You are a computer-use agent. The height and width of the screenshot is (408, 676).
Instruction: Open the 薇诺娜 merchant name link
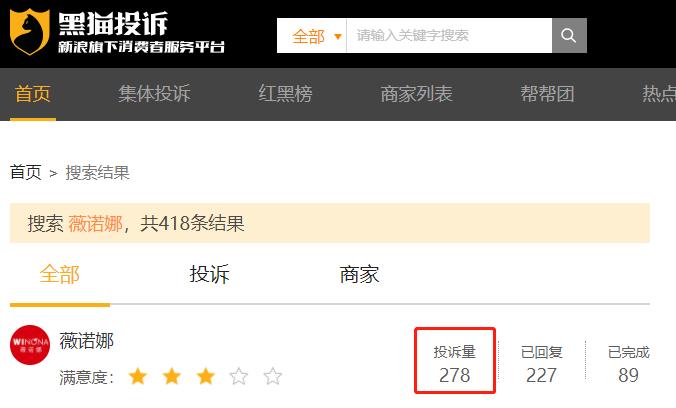(x=87, y=341)
